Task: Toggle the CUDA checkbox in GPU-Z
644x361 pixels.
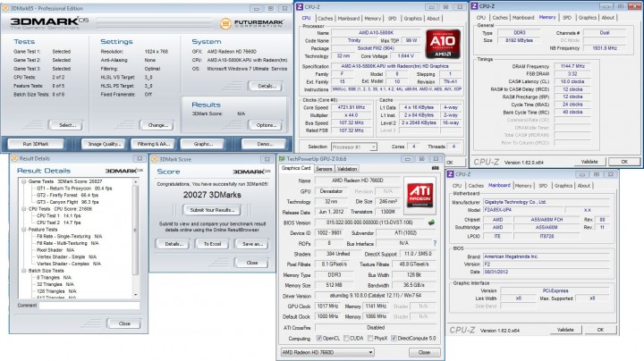Action: pos(346,339)
